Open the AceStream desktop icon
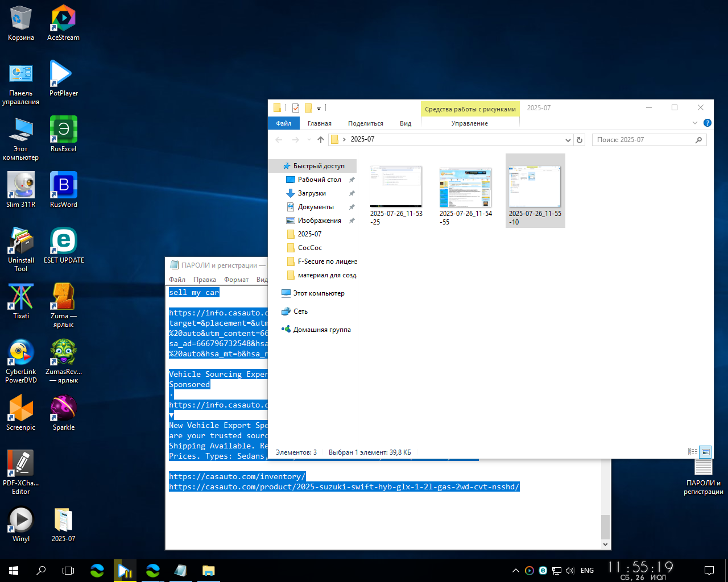728x582 pixels. [63, 23]
